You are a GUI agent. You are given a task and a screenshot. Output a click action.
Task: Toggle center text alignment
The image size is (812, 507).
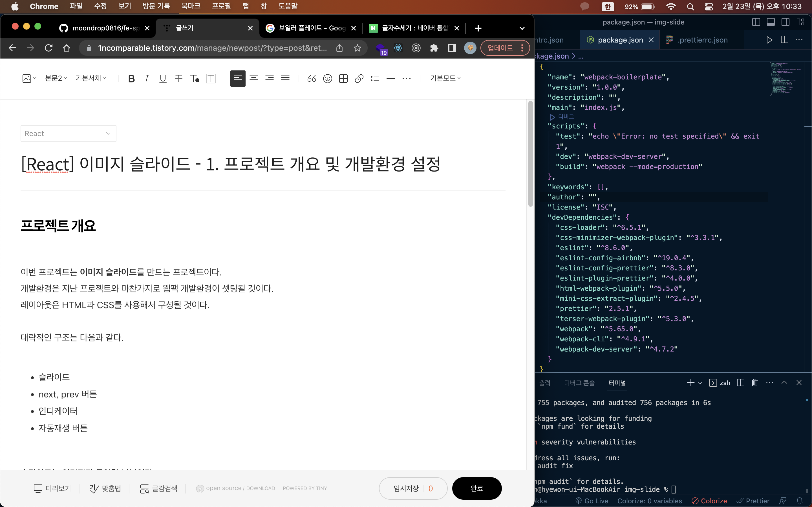(254, 79)
